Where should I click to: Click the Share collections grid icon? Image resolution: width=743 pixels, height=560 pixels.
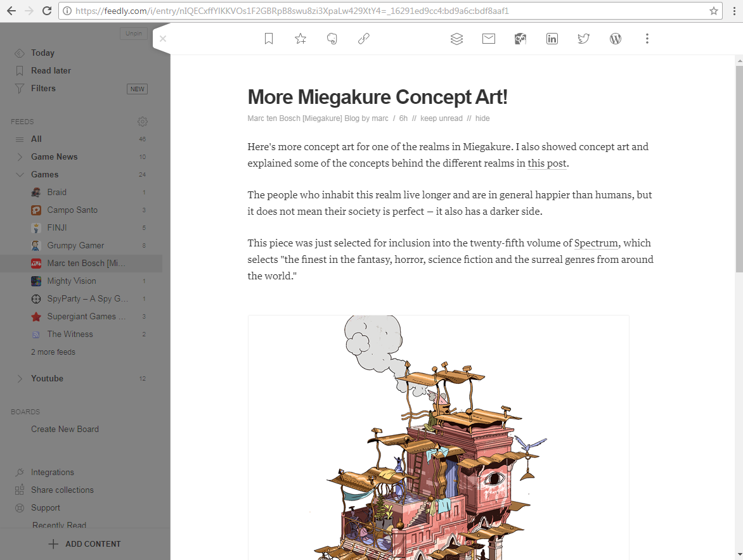point(20,490)
